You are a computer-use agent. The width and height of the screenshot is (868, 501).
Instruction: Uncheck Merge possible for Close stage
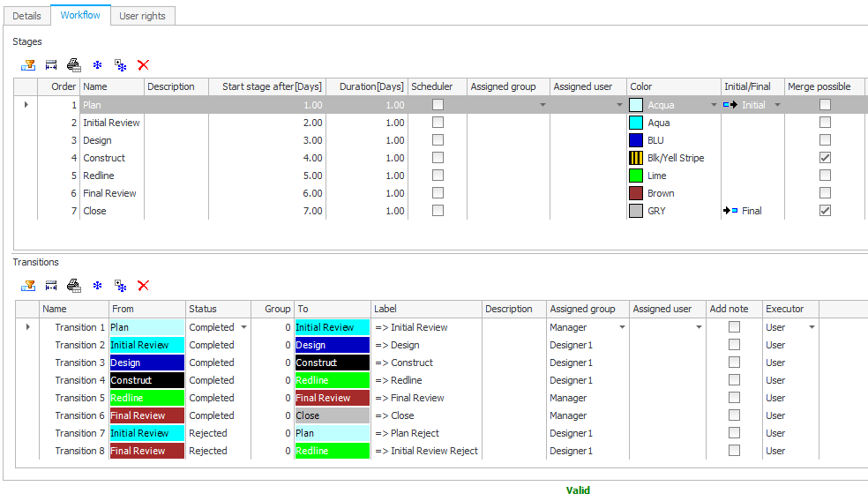(825, 210)
